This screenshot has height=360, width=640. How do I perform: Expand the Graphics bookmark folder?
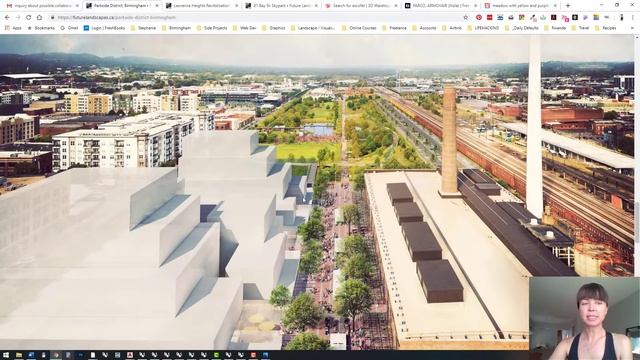pos(273,28)
